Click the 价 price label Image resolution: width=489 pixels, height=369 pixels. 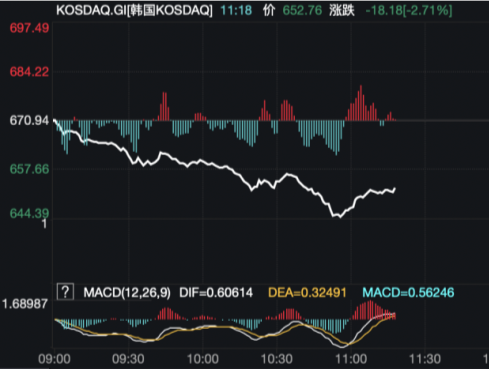(269, 11)
